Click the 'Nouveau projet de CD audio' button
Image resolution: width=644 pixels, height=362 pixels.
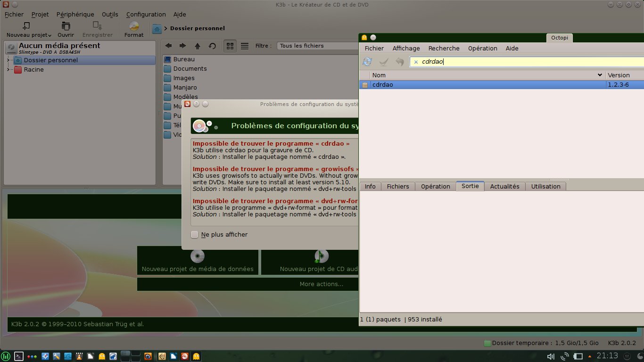[310, 261]
